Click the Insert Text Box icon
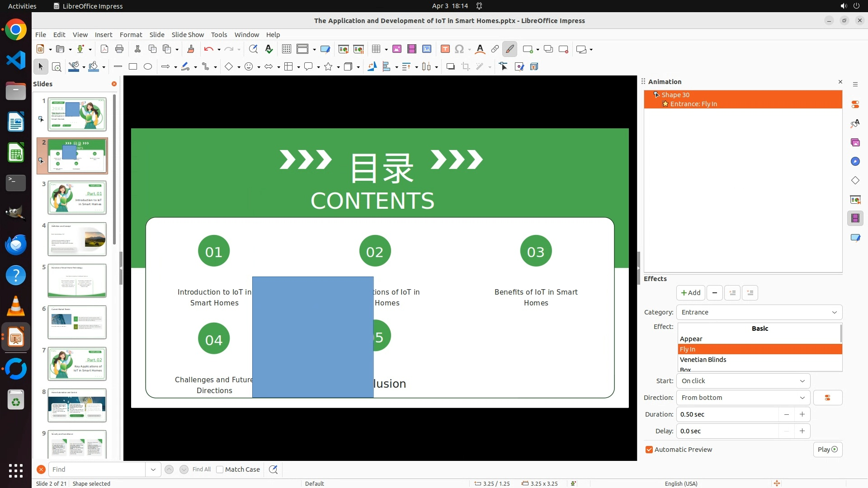868x488 pixels. pyautogui.click(x=445, y=49)
